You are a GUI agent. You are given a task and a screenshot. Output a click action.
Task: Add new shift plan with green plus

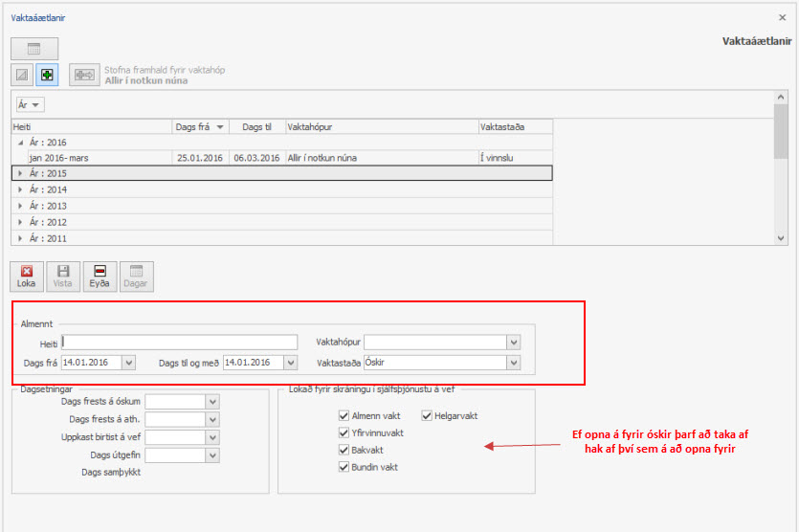tap(47, 75)
